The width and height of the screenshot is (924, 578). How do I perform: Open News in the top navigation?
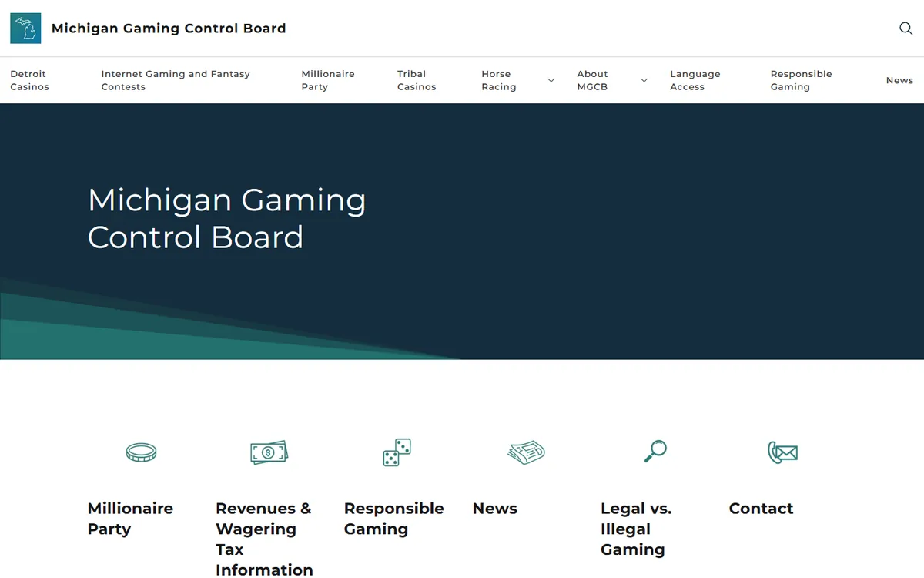899,80
